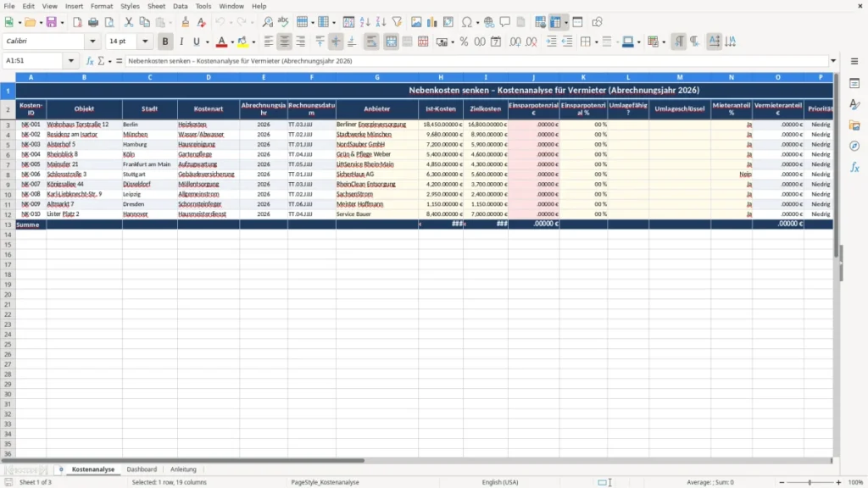This screenshot has height=488, width=868.
Task: Click the Format as Percent icon
Action: pos(464,42)
